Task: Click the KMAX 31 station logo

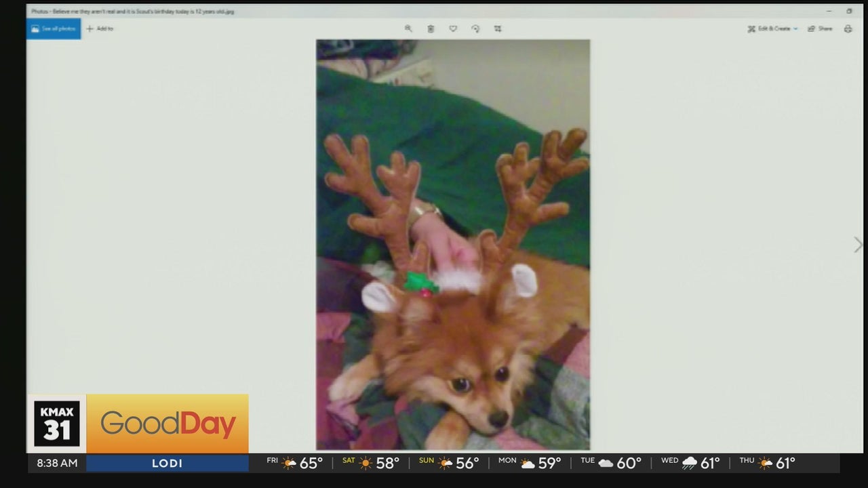Action: [57, 424]
